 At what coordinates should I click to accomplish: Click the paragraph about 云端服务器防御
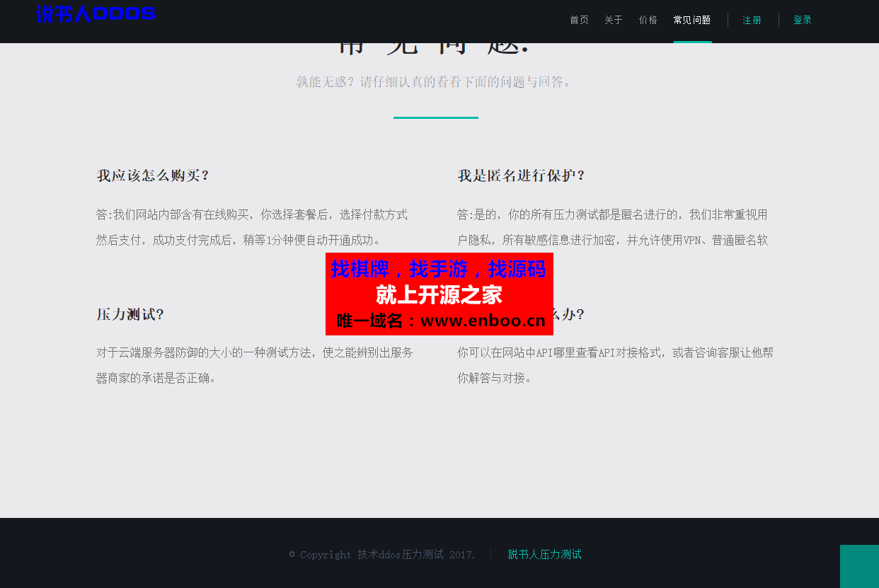coord(255,365)
